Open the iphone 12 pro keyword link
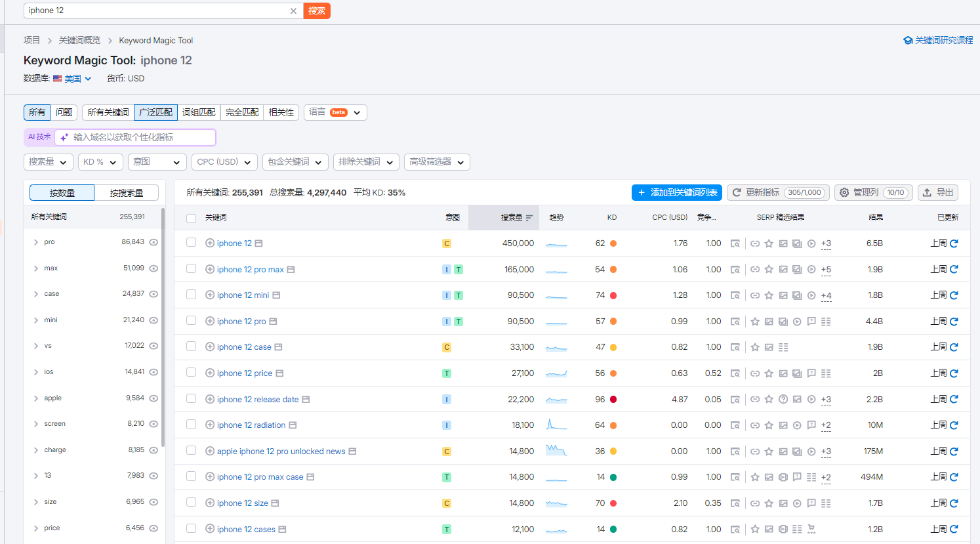980x544 pixels. click(x=241, y=322)
